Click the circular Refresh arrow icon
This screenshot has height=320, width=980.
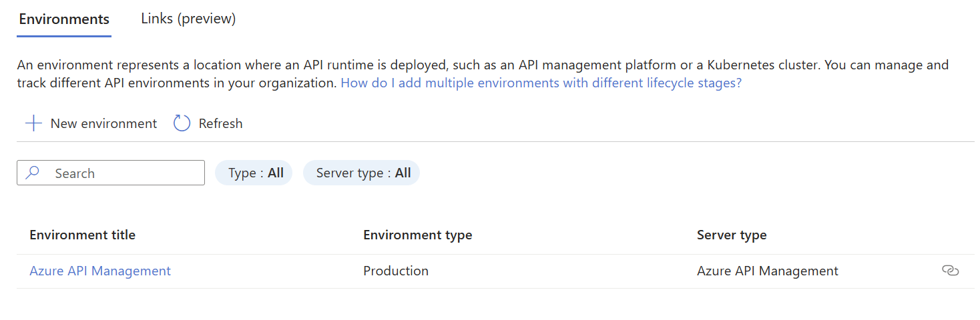pyautogui.click(x=182, y=123)
